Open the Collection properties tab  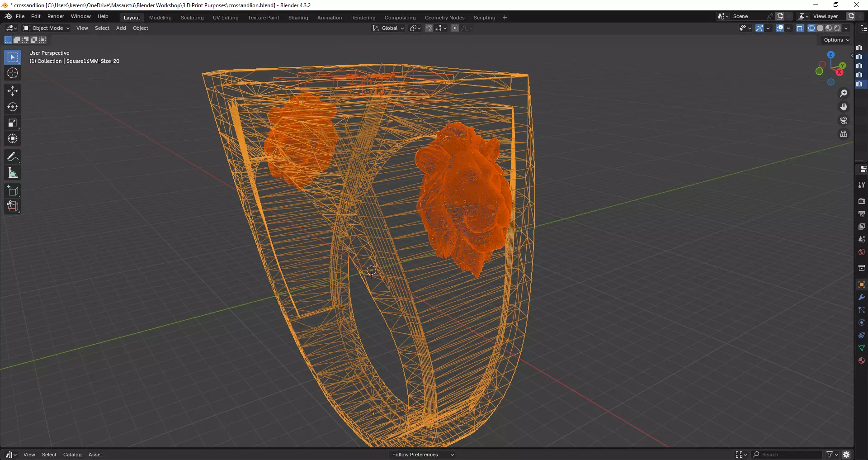(862, 268)
